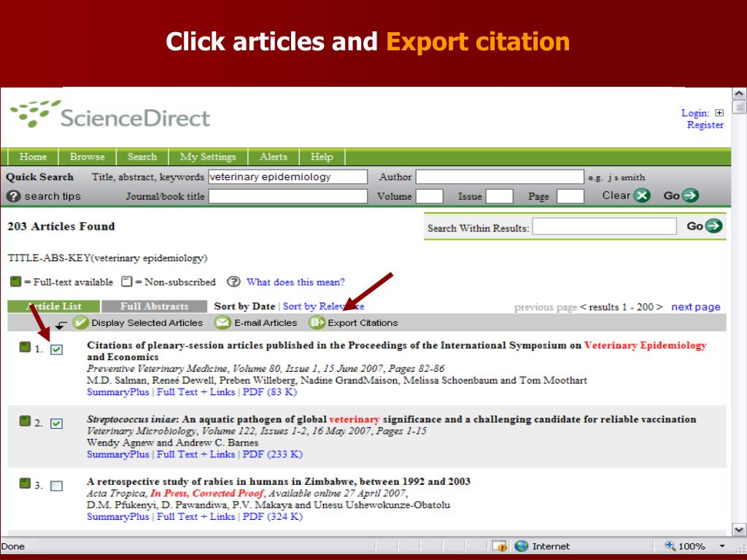Click the article title about rabies in Zimbabwe
The width and height of the screenshot is (747, 560).
pyautogui.click(x=278, y=481)
